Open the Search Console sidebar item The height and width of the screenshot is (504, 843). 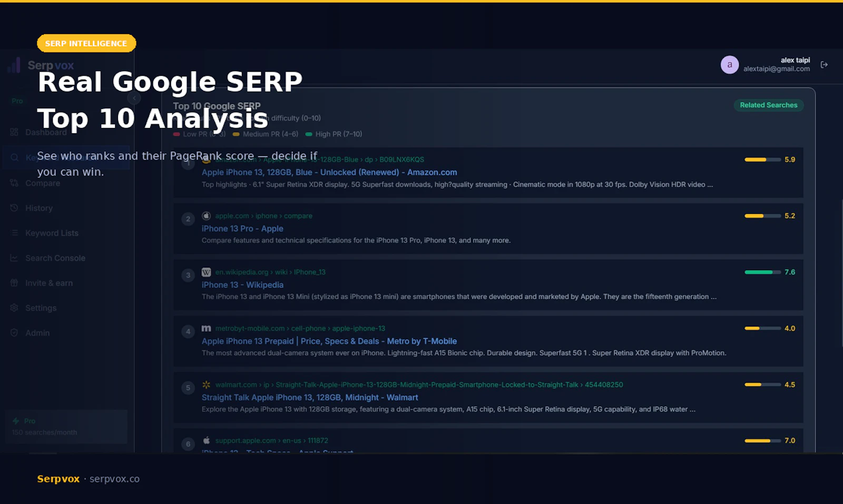click(55, 258)
